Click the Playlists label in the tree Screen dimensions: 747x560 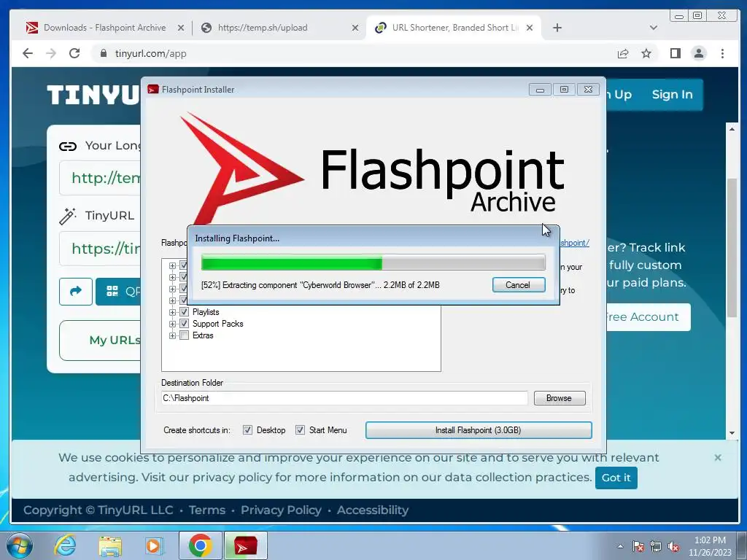[206, 312]
